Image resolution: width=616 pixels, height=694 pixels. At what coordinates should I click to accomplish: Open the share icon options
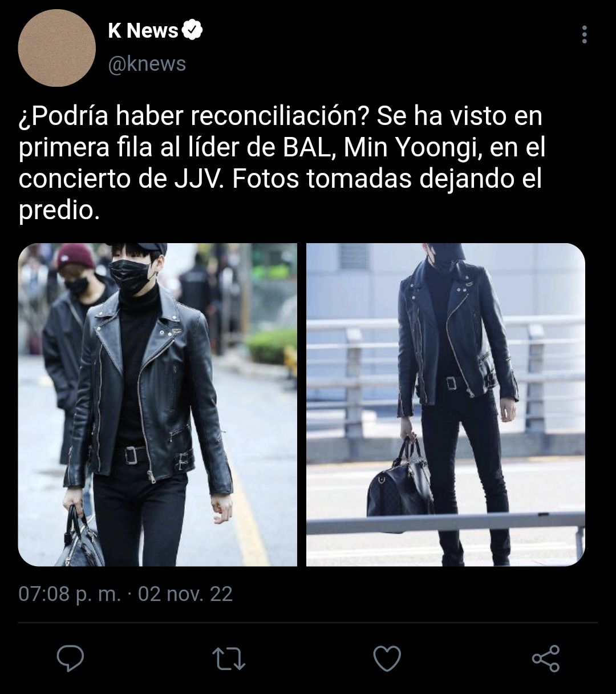(546, 659)
